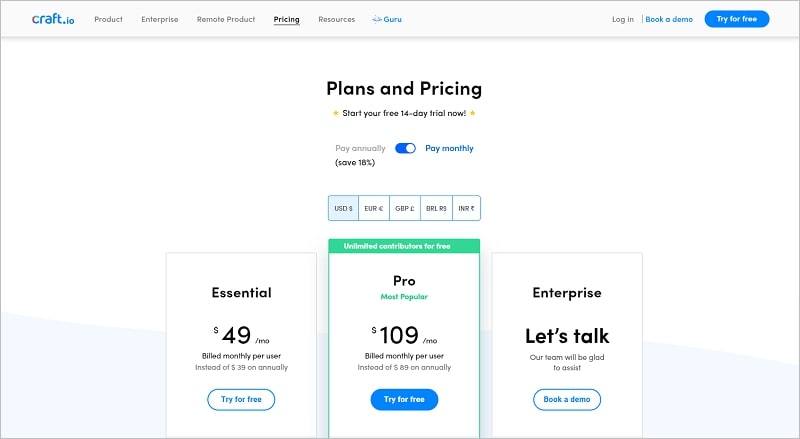The width and height of the screenshot is (800, 439).
Task: Click Book a demo in header
Action: coord(668,19)
